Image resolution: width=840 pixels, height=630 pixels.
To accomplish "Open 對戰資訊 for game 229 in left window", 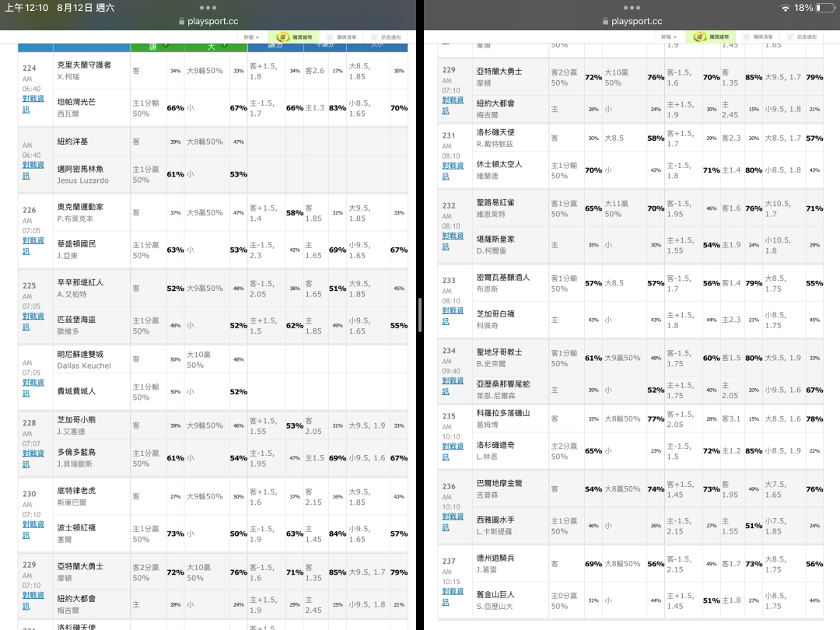I will tap(33, 600).
